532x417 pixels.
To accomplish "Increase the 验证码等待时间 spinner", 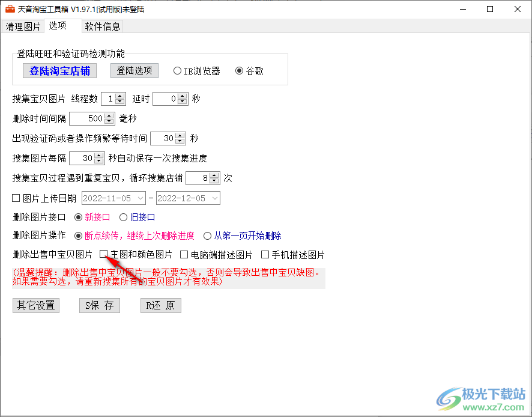I will pos(180,135).
